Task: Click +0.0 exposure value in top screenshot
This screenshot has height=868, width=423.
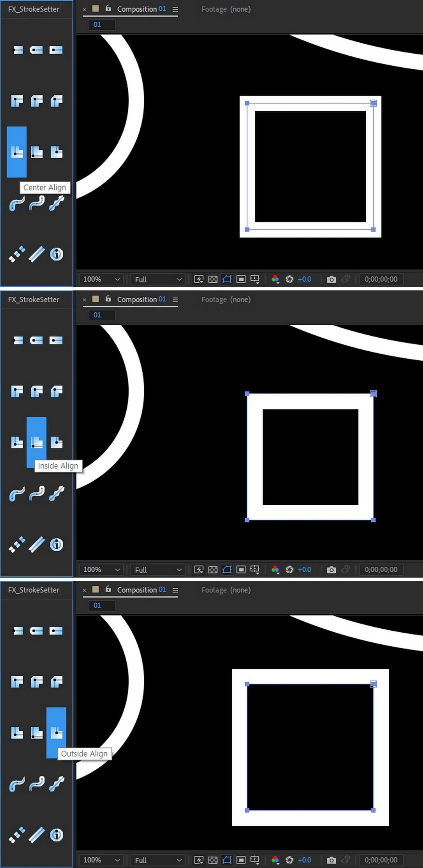Action: 305,279
